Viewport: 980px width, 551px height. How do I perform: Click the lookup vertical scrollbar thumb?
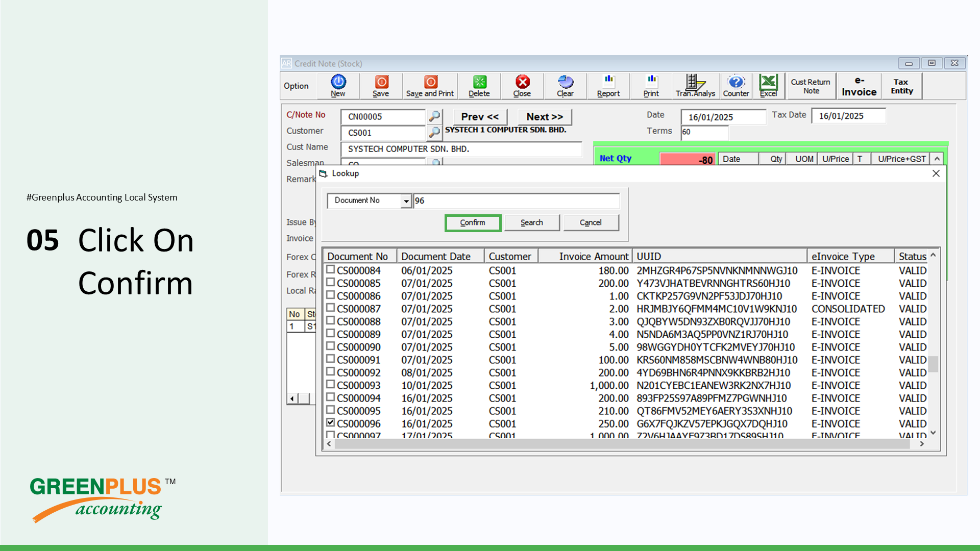click(x=934, y=364)
